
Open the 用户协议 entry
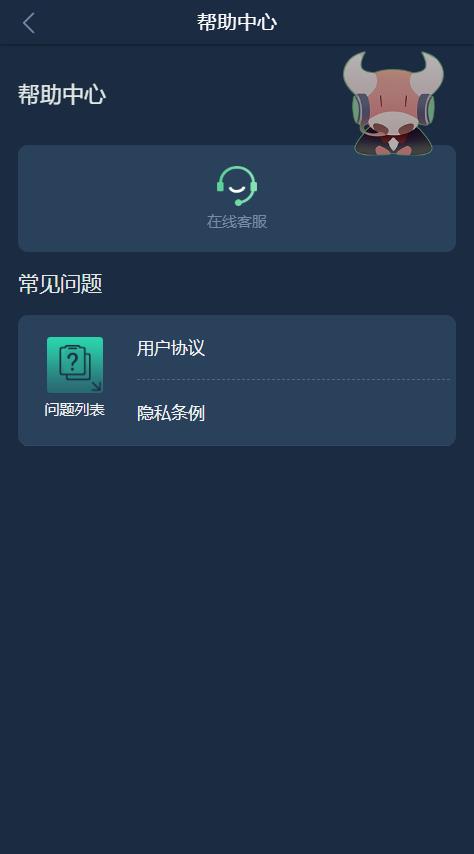171,348
